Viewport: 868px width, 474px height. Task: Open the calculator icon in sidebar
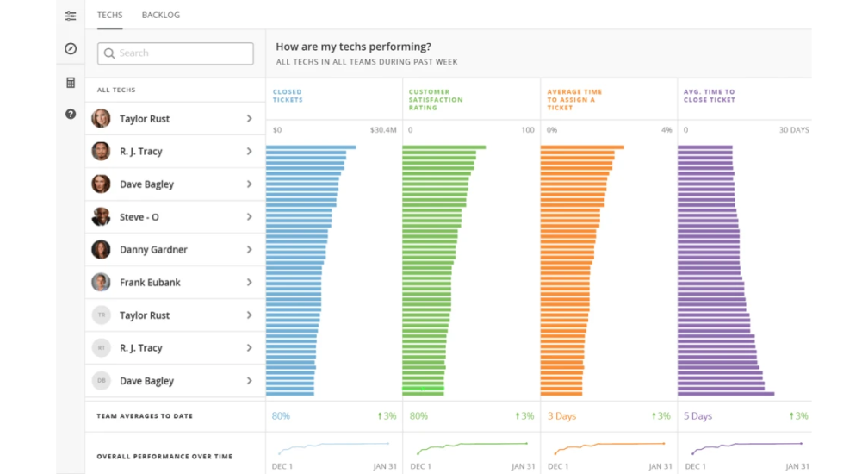coord(71,83)
